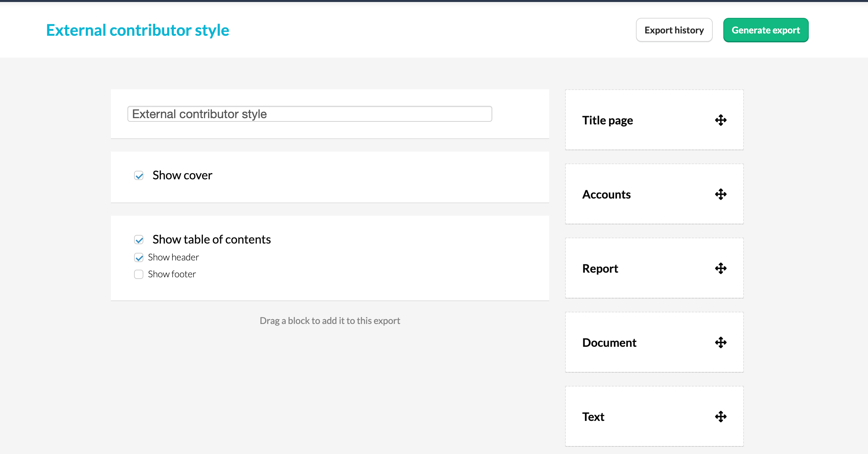
Task: Select the Document block label
Action: click(609, 342)
